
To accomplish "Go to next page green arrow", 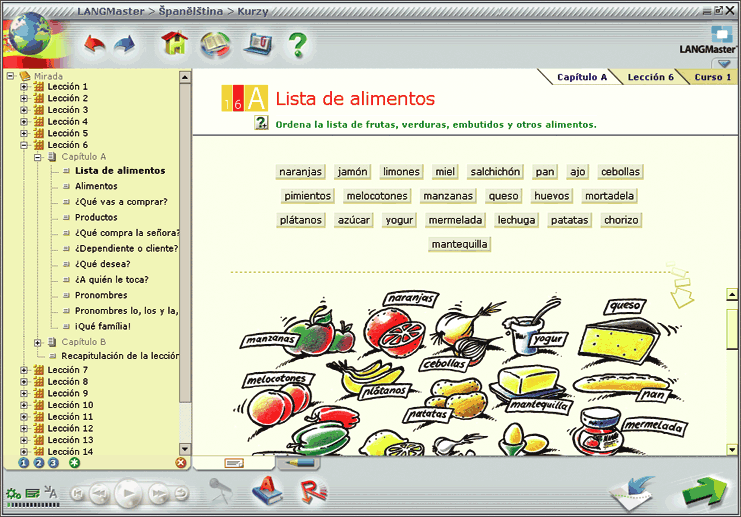I will (x=706, y=492).
